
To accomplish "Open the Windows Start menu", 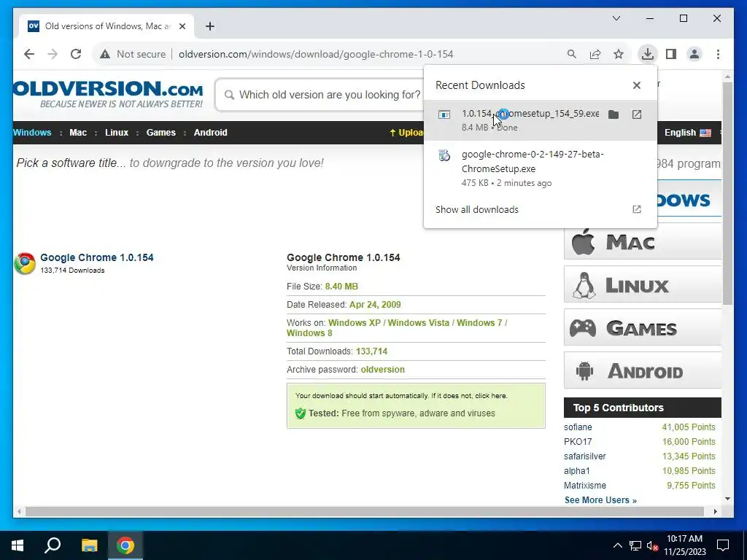I will pos(18,545).
